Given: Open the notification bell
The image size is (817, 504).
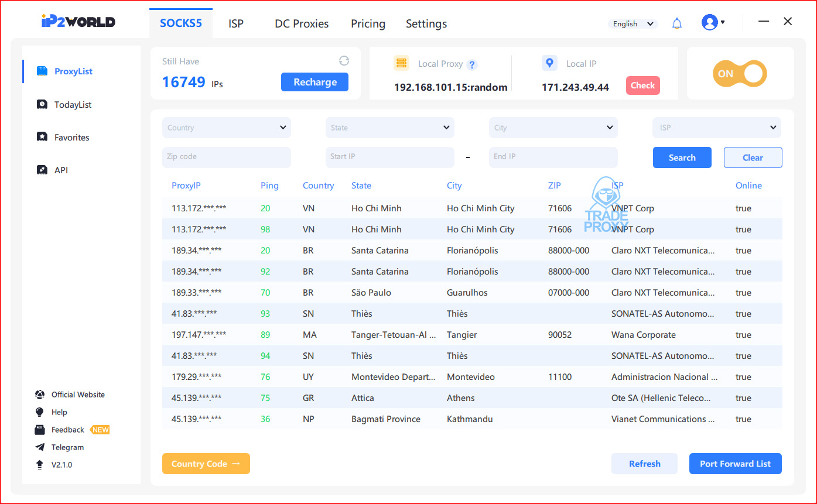Looking at the screenshot, I should coord(677,23).
